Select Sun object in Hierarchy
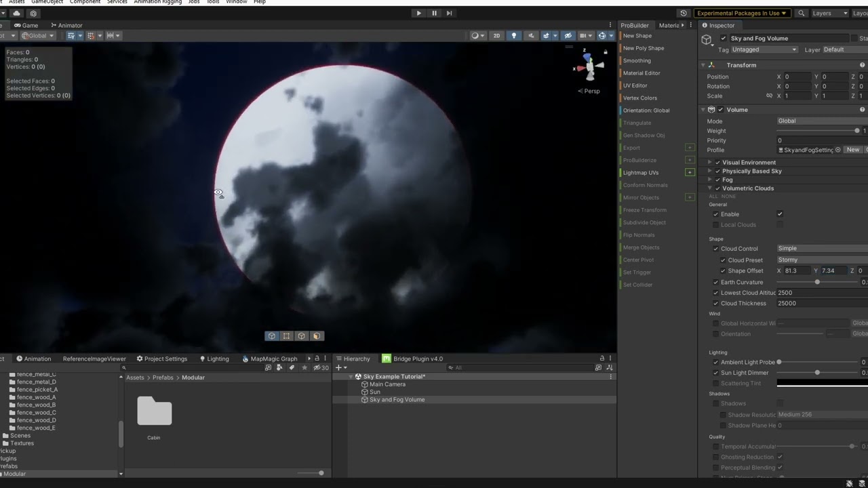The image size is (868, 488). pos(374,392)
